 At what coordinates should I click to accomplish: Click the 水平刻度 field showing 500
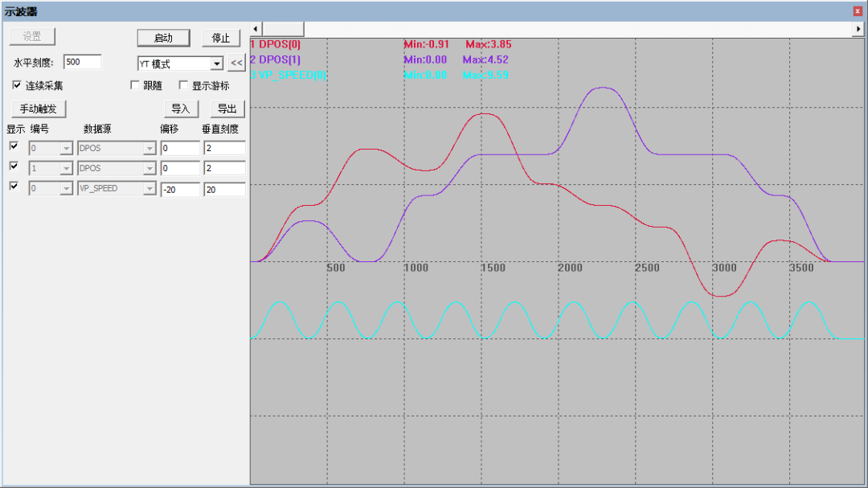click(x=83, y=62)
